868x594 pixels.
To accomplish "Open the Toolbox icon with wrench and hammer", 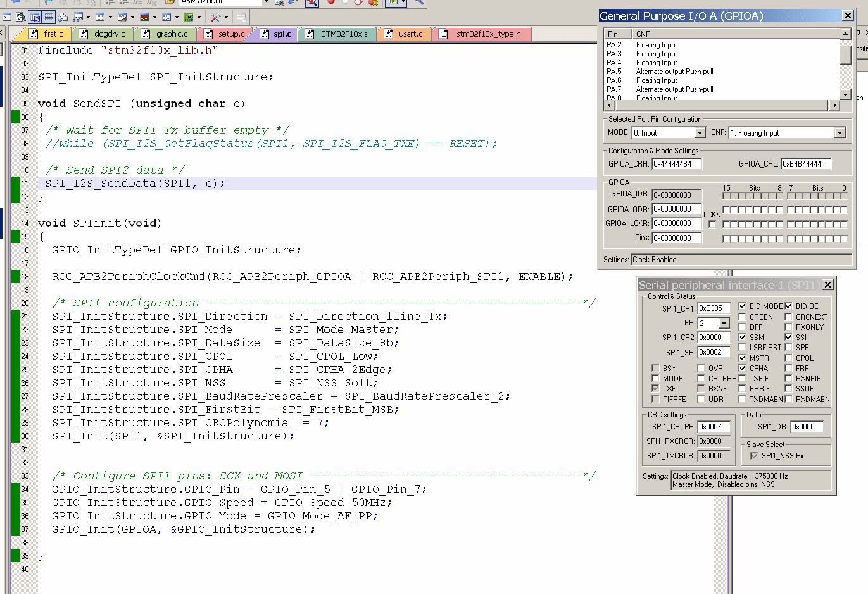I will click(215, 17).
